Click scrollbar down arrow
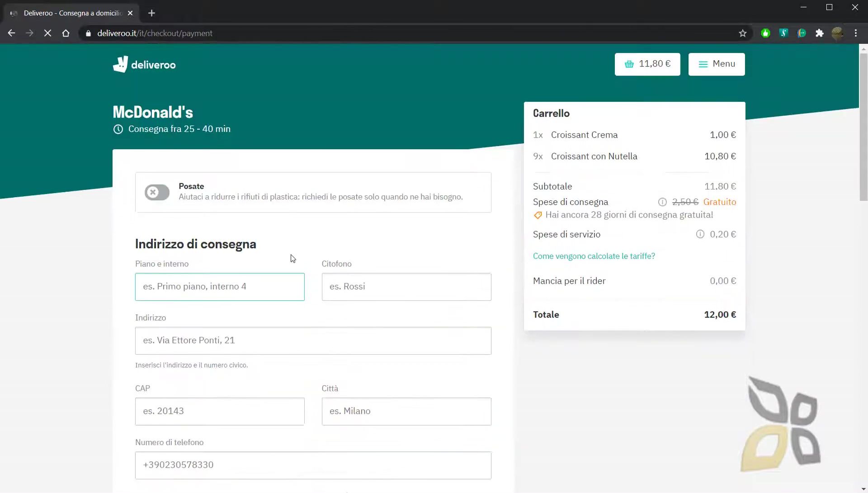This screenshot has height=493, width=868. (863, 489)
